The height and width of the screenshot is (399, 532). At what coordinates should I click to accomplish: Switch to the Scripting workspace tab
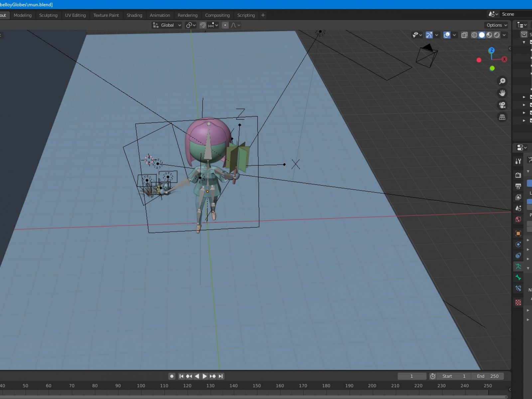[246, 15]
